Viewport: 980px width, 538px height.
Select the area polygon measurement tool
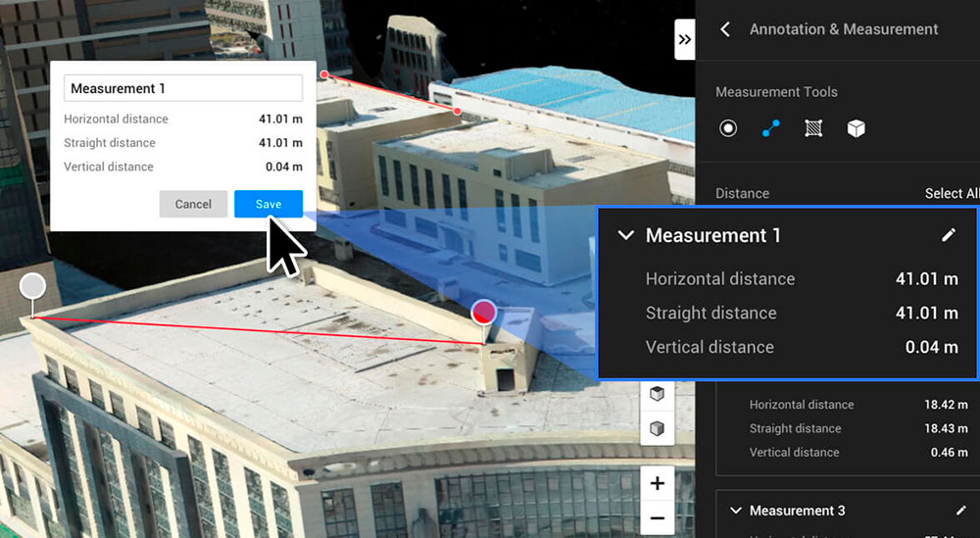(x=813, y=128)
